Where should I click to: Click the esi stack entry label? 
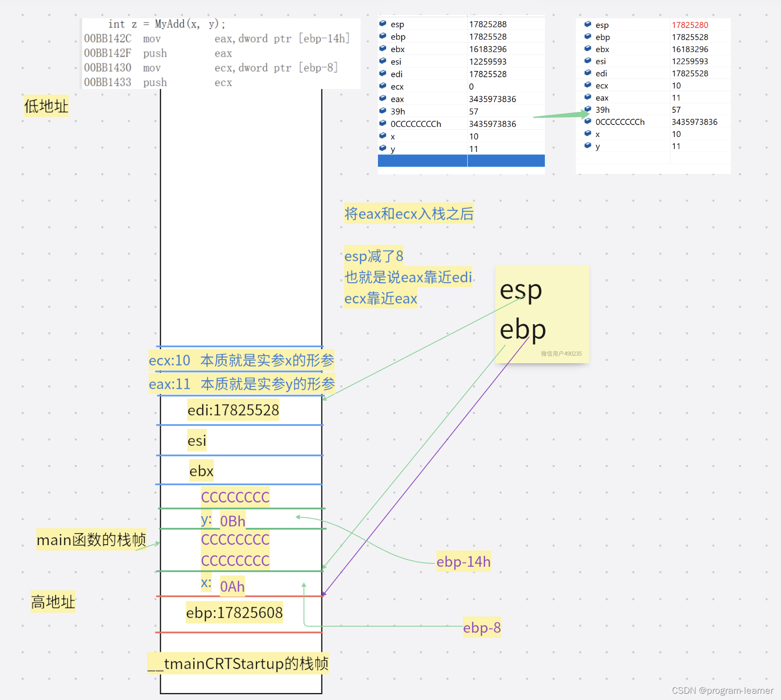click(196, 440)
